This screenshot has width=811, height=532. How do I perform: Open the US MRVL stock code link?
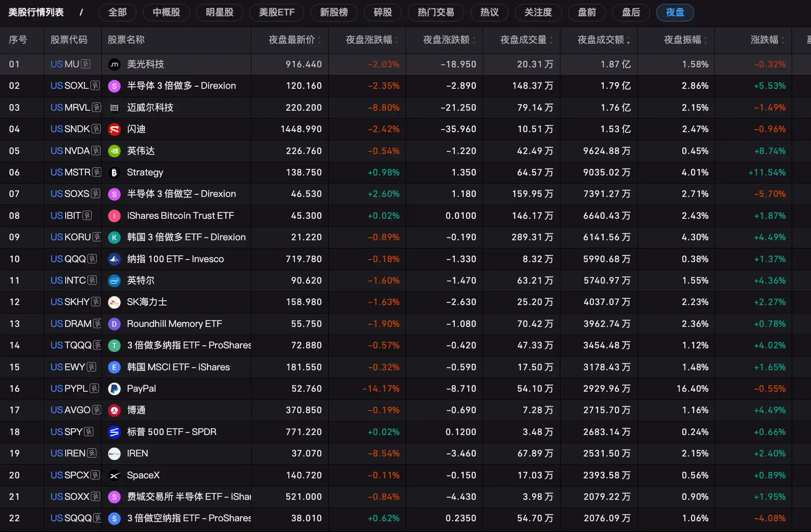70,108
